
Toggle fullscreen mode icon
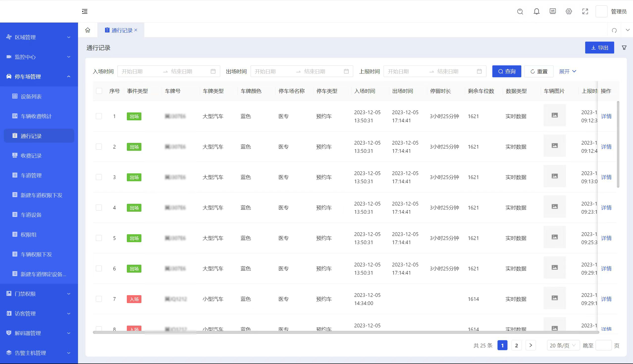click(x=585, y=11)
